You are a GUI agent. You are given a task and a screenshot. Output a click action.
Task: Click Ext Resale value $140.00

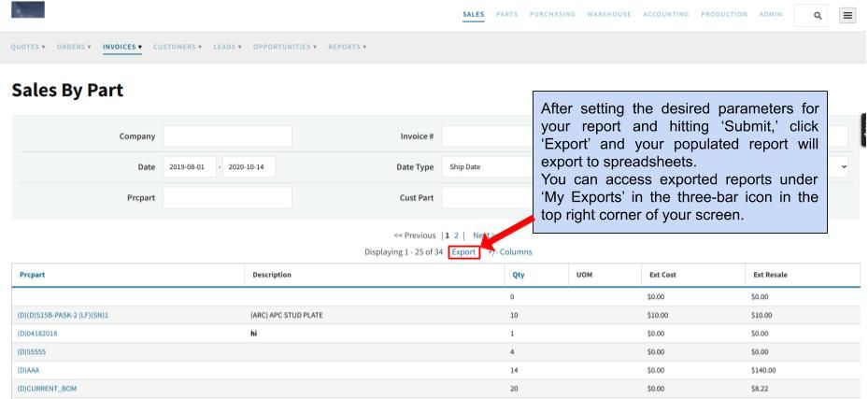763,370
